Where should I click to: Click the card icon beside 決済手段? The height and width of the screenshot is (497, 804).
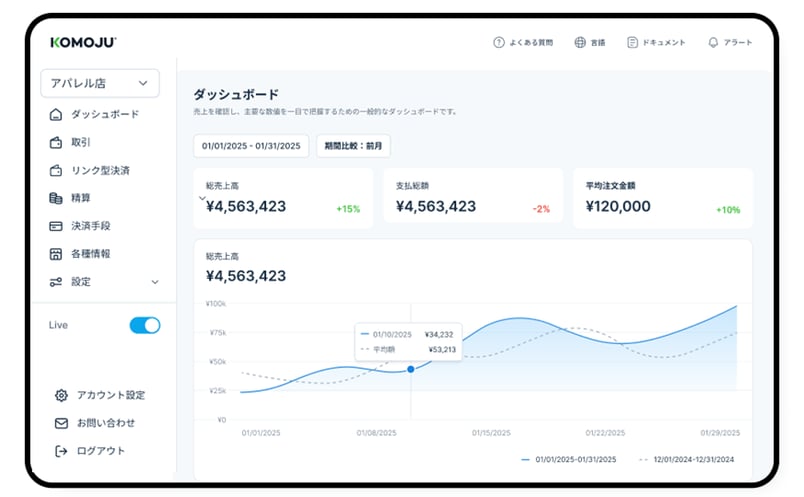click(55, 226)
